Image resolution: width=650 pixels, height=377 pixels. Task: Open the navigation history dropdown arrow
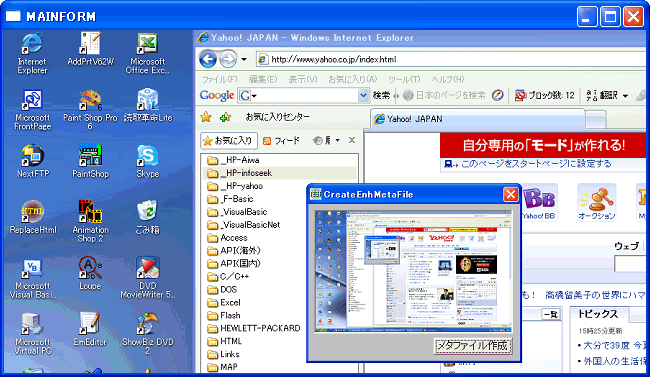244,59
